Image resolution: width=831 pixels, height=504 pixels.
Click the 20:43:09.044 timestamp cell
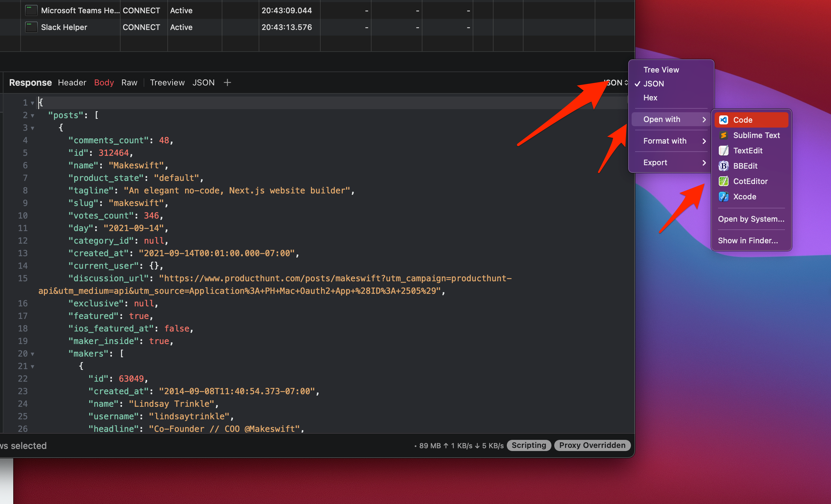(x=287, y=10)
